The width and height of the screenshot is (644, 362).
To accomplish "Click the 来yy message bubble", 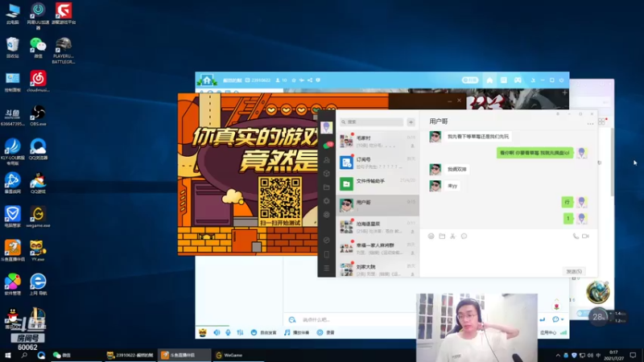I will pyautogui.click(x=452, y=186).
